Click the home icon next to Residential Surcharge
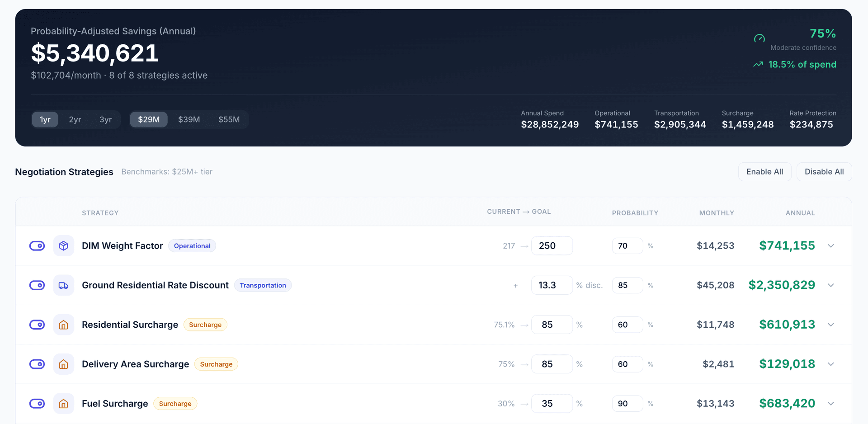This screenshot has height=424, width=868. tap(63, 325)
